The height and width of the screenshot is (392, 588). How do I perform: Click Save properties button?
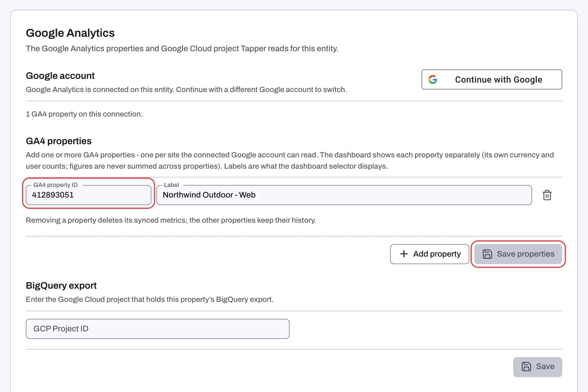point(518,254)
